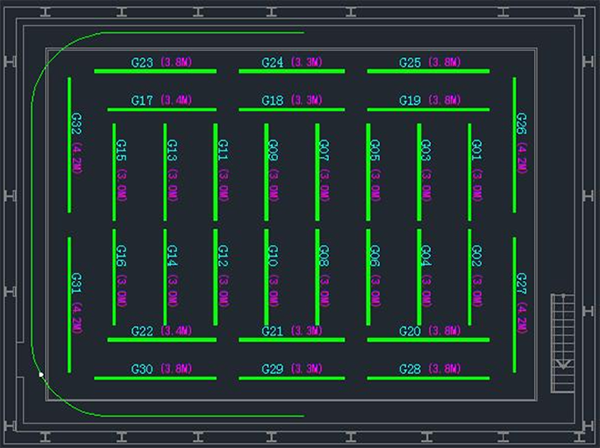
Task: Click the G17 label
Action: pos(142,101)
